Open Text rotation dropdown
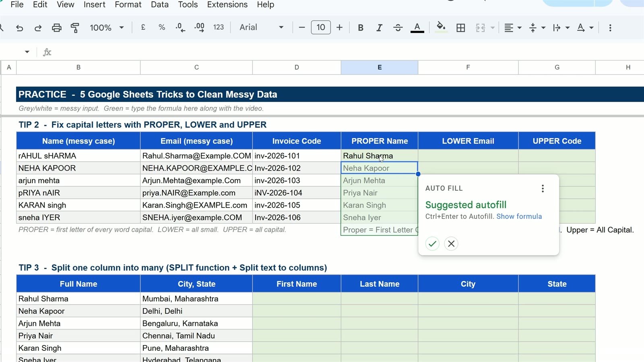This screenshot has height=362, width=644. (585, 28)
